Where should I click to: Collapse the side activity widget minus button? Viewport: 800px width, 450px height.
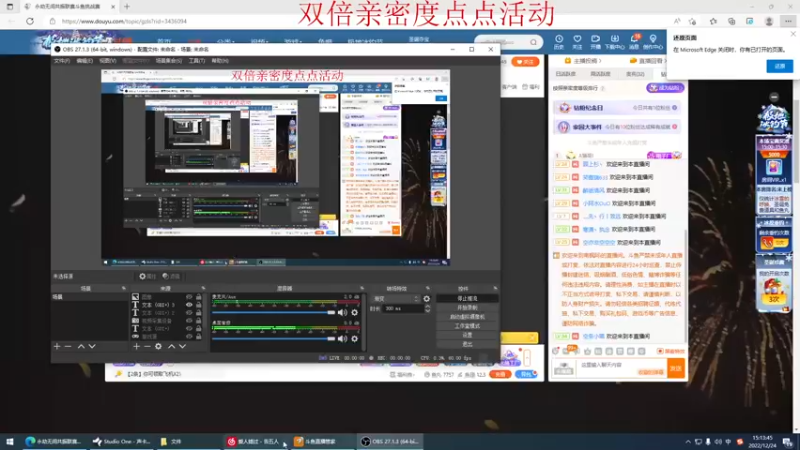(774, 97)
